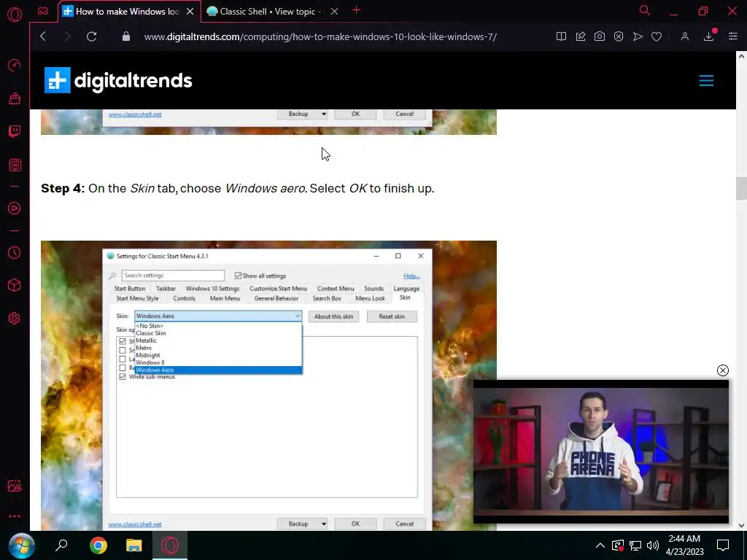Click Opera GX taskbar icon
The image size is (747, 560).
(x=170, y=545)
